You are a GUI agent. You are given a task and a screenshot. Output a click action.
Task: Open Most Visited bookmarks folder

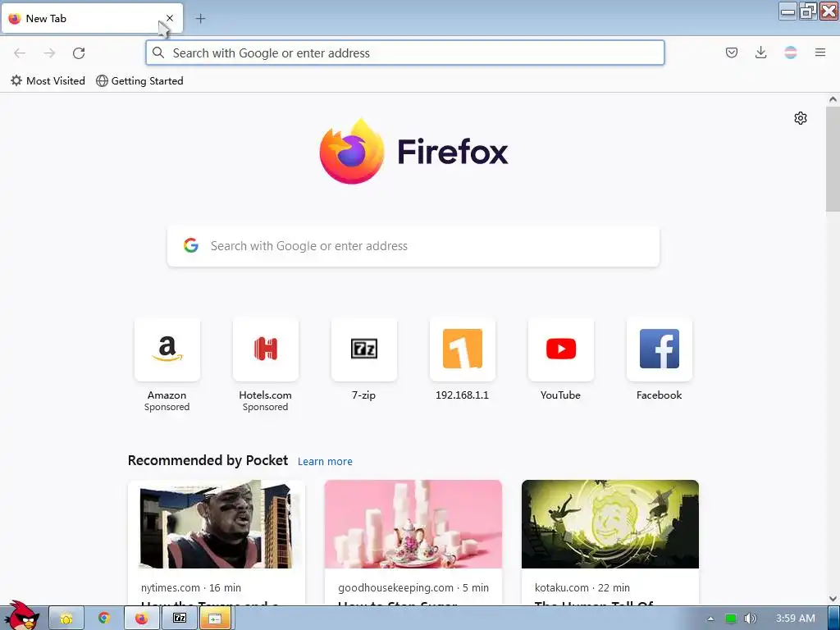[x=48, y=81]
